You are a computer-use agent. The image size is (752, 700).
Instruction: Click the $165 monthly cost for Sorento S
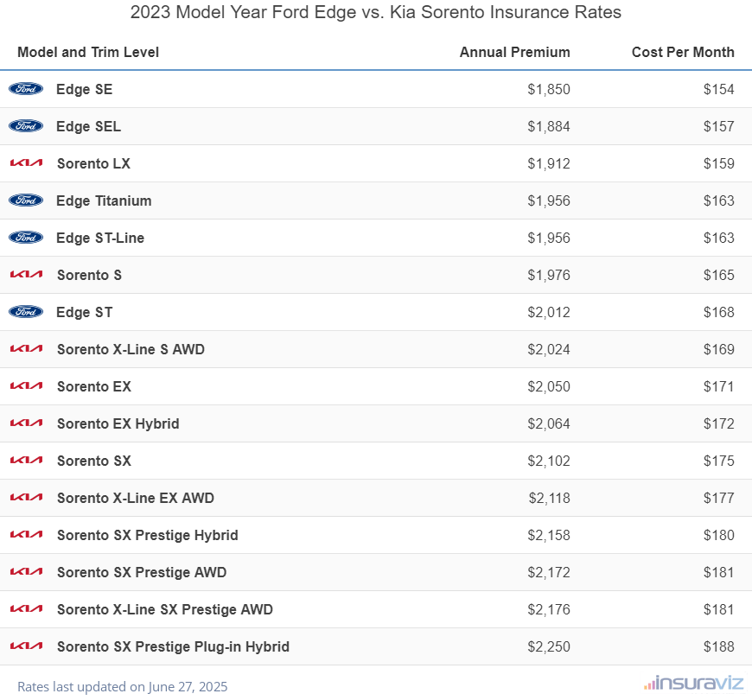pos(718,275)
